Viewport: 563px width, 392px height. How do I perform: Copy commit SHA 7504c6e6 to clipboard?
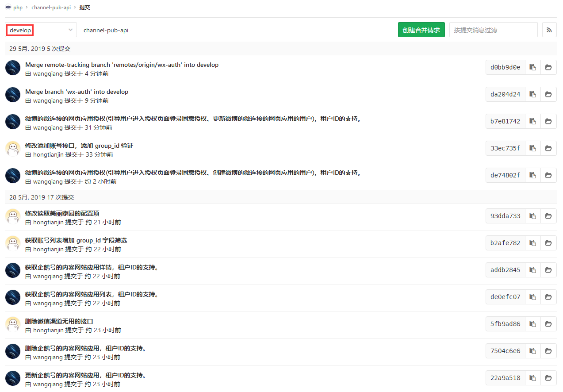click(533, 351)
